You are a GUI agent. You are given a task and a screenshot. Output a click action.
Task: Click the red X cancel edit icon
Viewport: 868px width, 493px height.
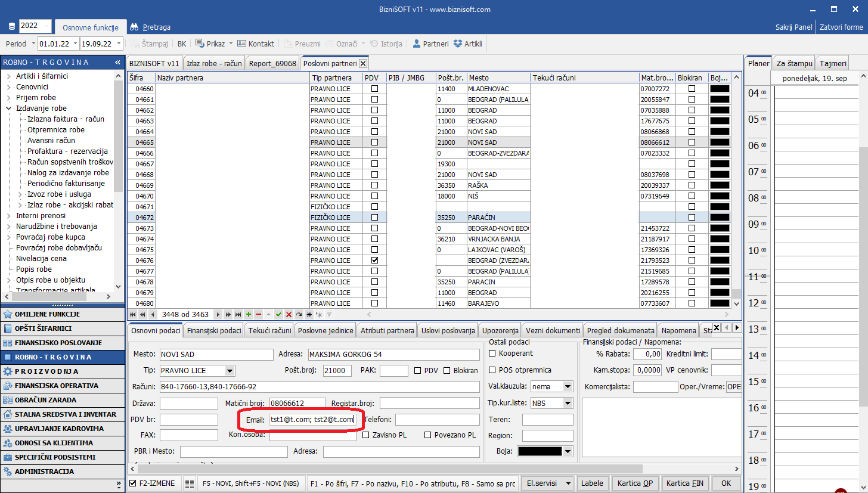289,314
